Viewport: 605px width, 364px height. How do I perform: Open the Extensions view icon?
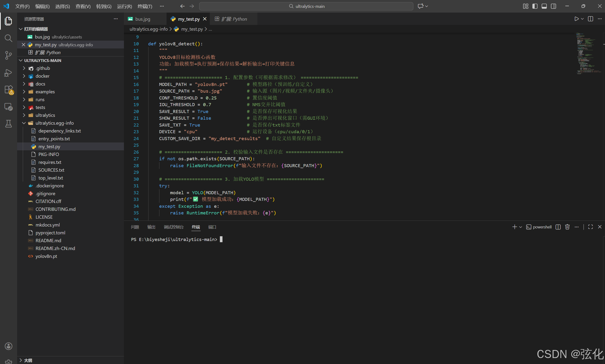click(8, 90)
